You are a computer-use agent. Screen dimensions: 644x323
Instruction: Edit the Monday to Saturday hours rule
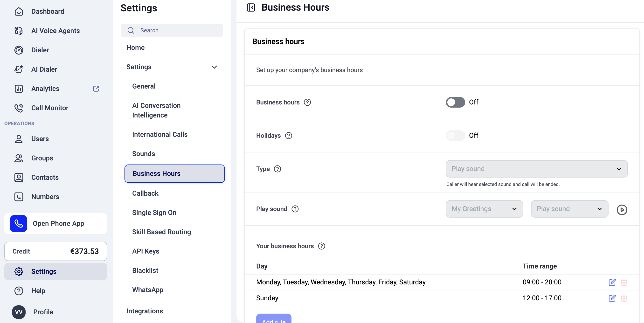click(612, 282)
